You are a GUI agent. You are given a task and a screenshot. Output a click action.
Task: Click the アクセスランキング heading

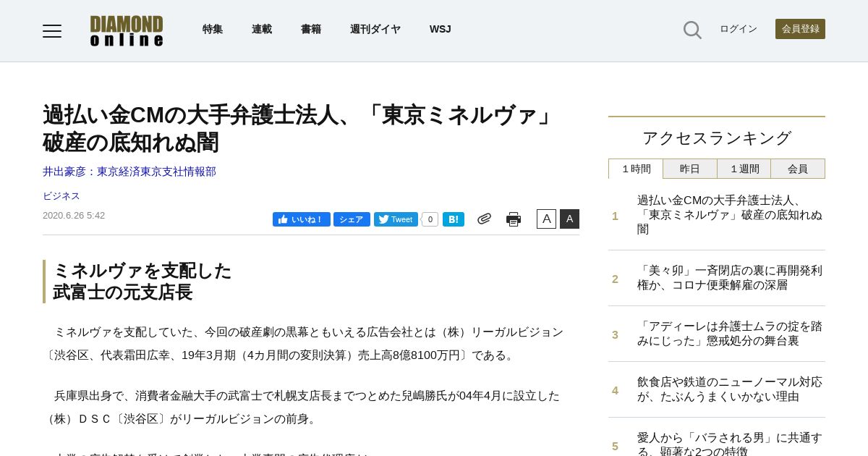pyautogui.click(x=717, y=138)
